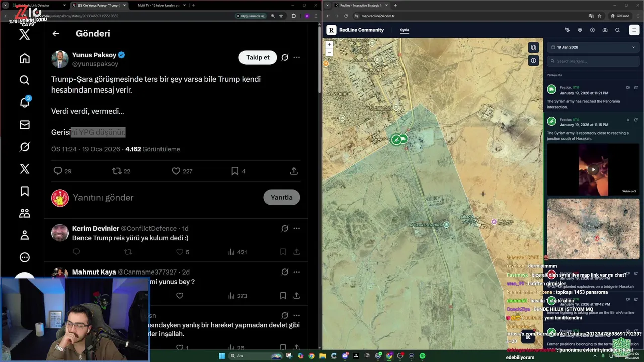Viewport: 644px width, 362px height.
Task: Zoom in on RedLine map
Action: tap(329, 45)
